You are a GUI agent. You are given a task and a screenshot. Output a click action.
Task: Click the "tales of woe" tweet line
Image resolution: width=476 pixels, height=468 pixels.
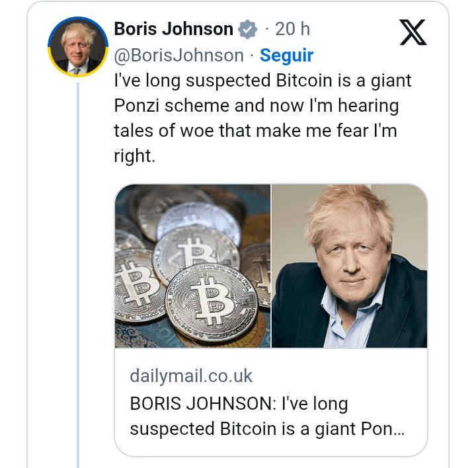coord(165,131)
